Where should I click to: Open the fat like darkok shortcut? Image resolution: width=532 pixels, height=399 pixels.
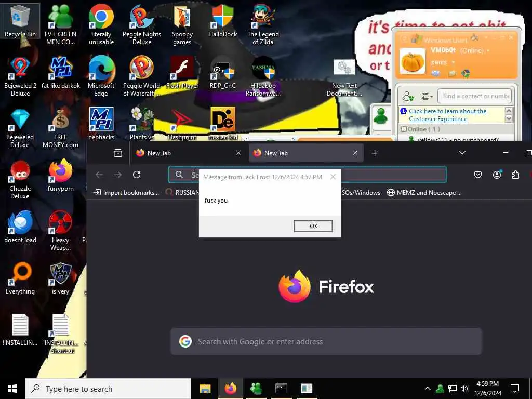[x=61, y=73]
